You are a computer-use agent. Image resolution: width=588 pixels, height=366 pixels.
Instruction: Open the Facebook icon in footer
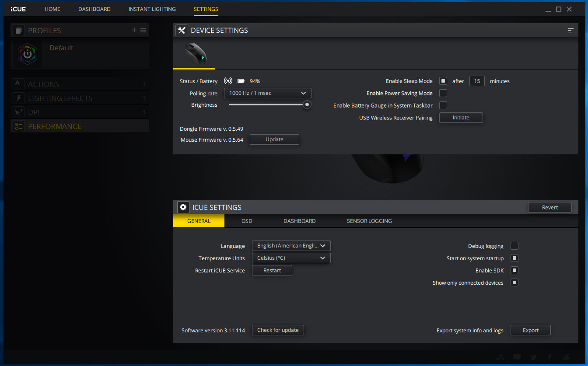tap(549, 357)
